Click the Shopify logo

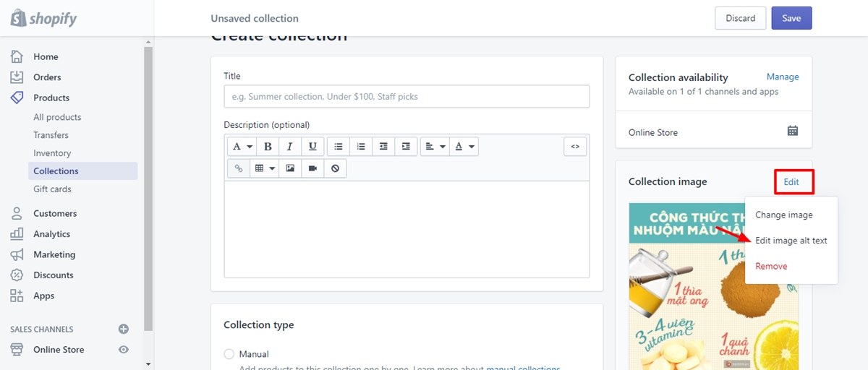(x=43, y=18)
